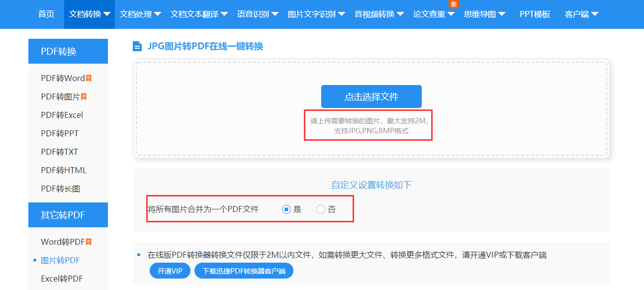Open the 语音识别 dropdown menu

pos(258,14)
